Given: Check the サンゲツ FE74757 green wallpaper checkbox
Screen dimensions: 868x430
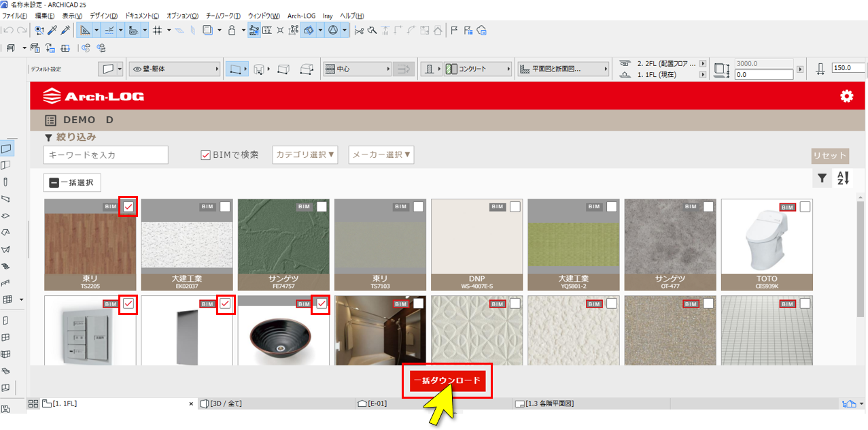Looking at the screenshot, I should 322,207.
